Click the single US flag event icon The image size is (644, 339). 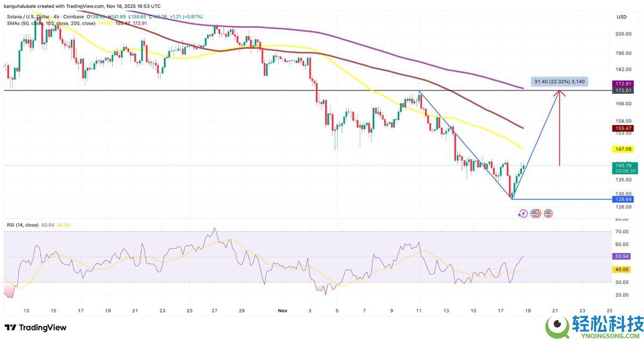[548, 213]
